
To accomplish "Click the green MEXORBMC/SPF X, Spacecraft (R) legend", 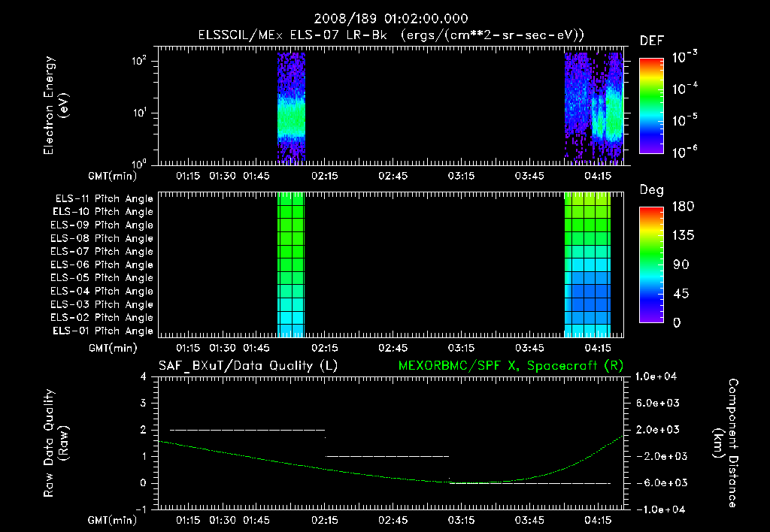I will click(511, 366).
